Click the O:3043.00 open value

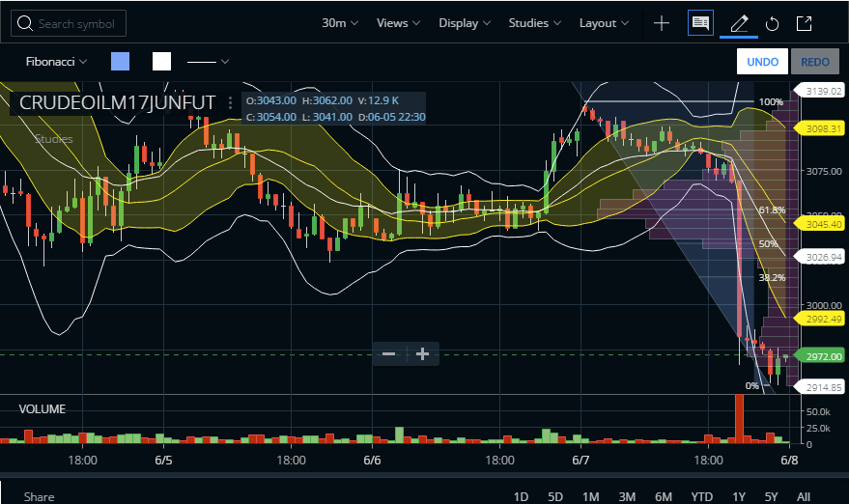click(270, 100)
